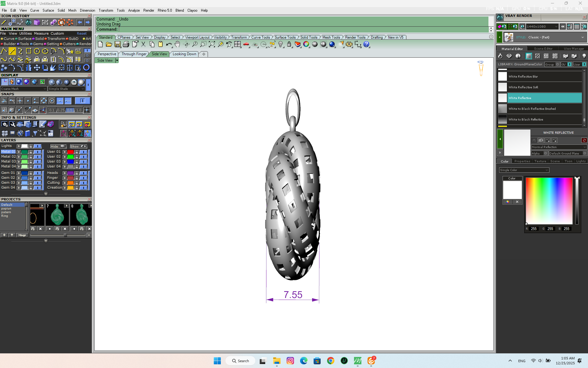Screen dimensions: 588x368
Task: Click the Undo arrow icon
Action: click(x=169, y=44)
